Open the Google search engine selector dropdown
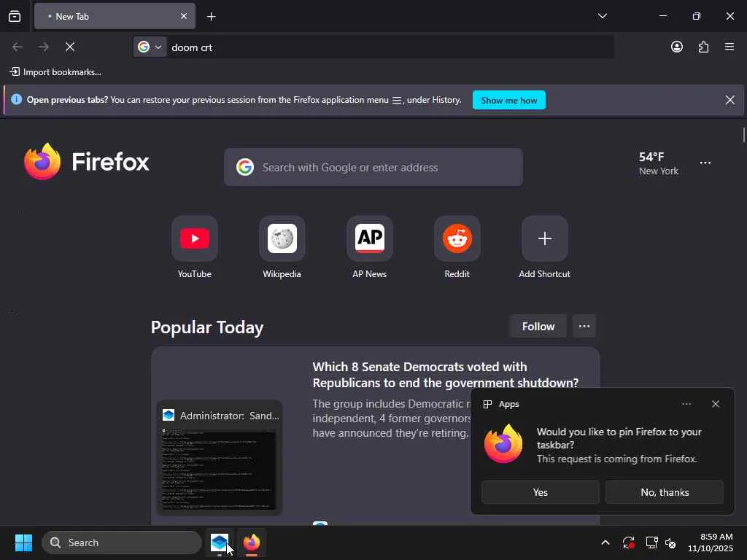Image resolution: width=747 pixels, height=560 pixels. click(150, 47)
